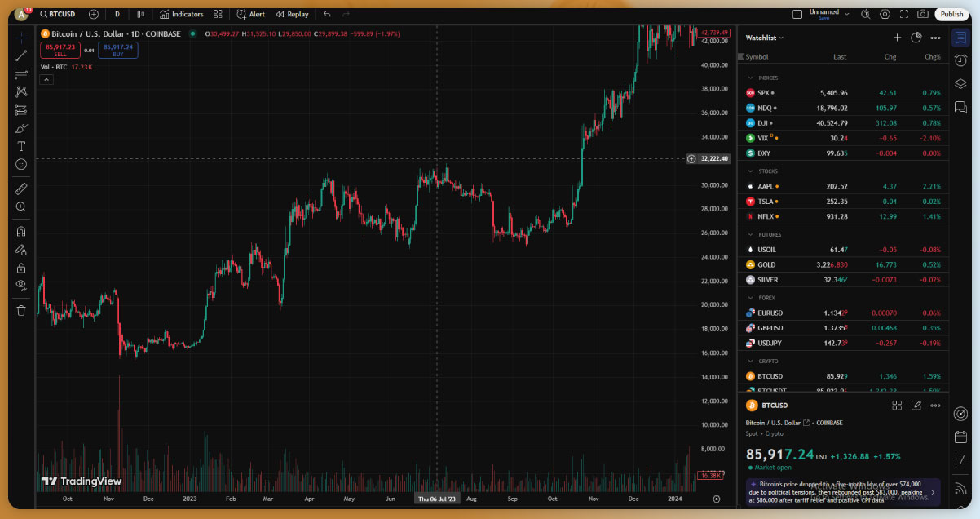Open the chats speech bubble panel
The width and height of the screenshot is (980, 519).
tap(960, 107)
